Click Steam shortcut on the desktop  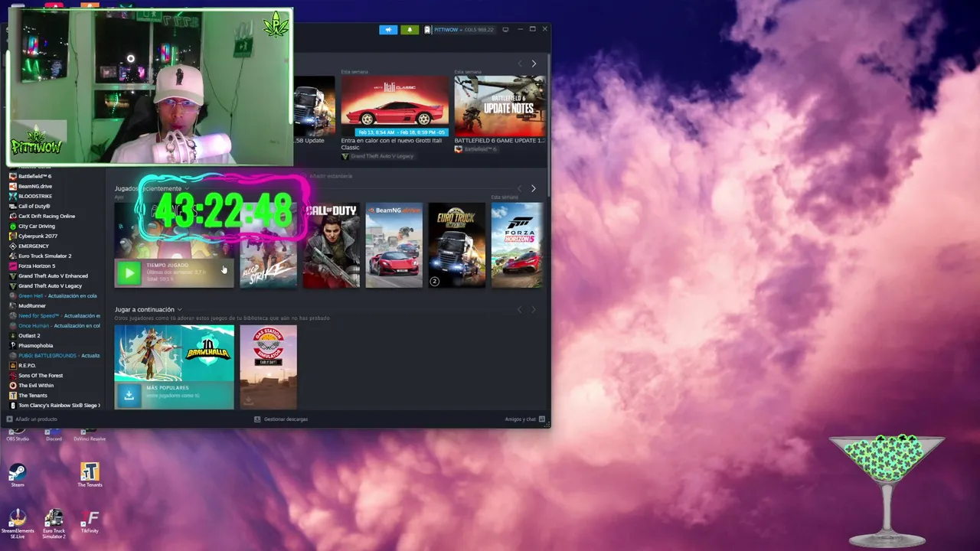(18, 474)
